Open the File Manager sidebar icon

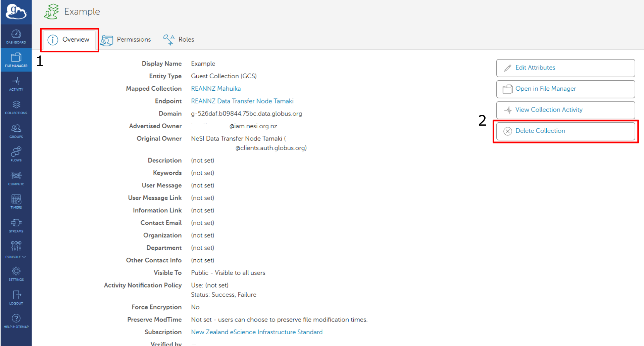pyautogui.click(x=16, y=60)
